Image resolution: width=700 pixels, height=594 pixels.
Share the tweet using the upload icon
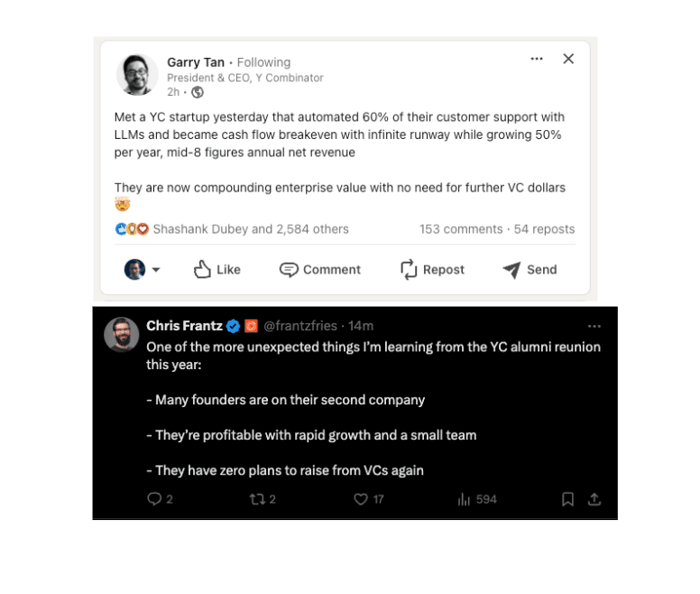[594, 499]
